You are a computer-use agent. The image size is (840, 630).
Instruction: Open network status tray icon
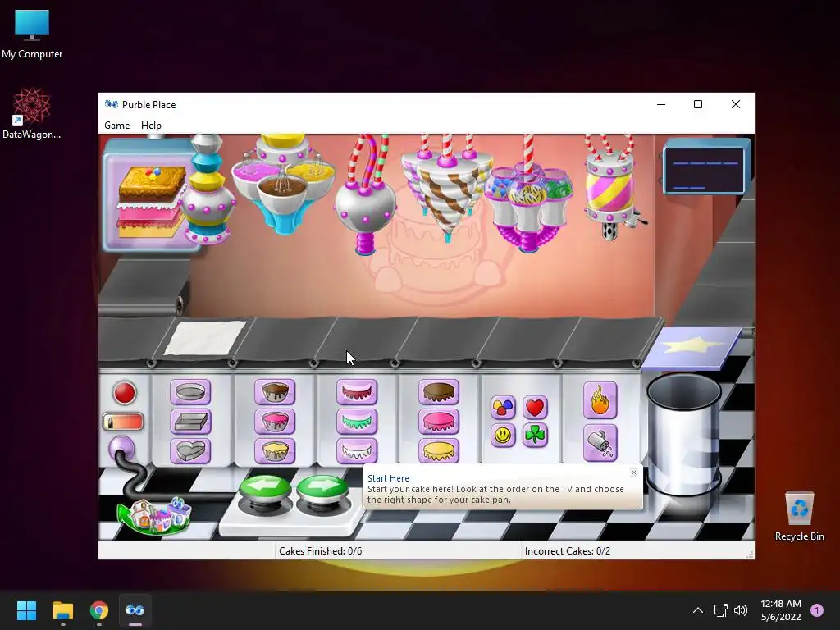(720, 610)
